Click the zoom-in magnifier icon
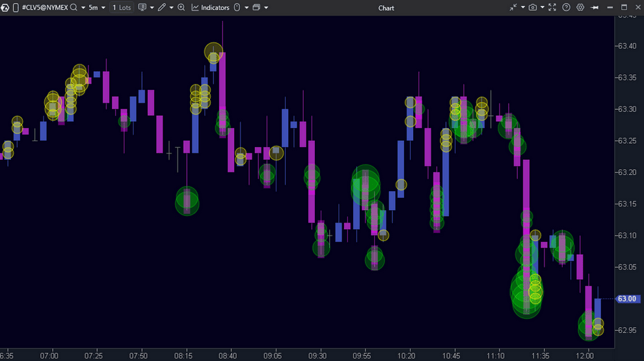 point(181,8)
